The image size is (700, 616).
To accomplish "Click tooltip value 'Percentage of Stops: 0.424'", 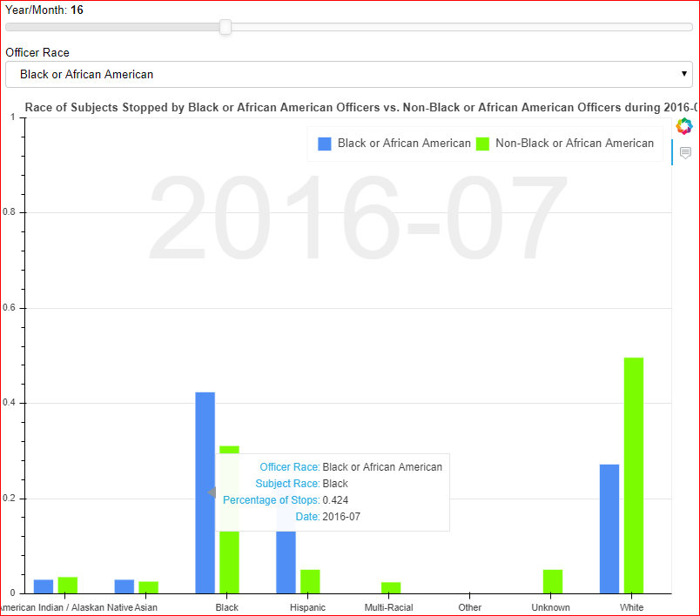I will 286,500.
